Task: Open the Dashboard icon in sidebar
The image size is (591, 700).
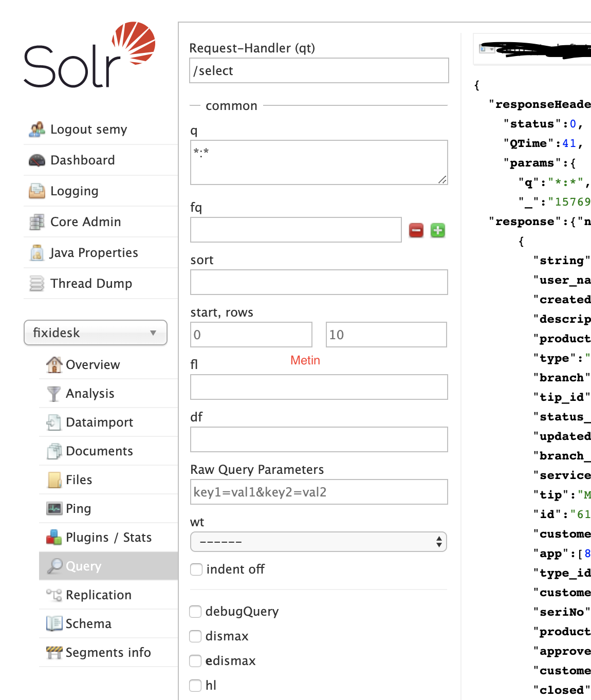Action: pos(36,160)
